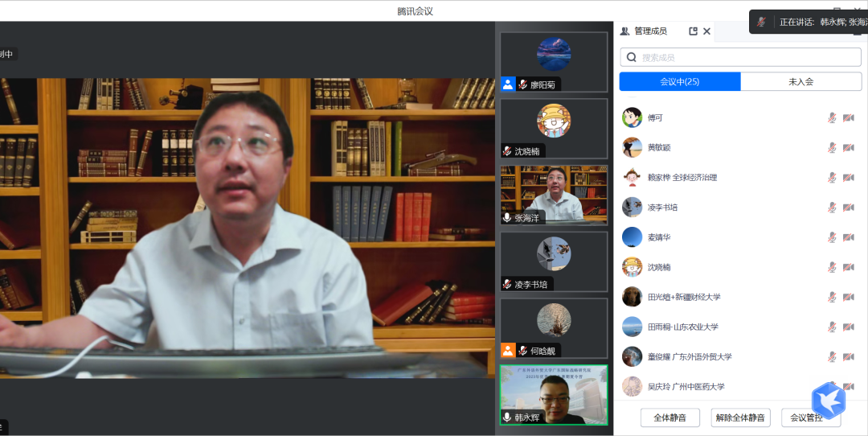
Task: Toggle camera for 黄敏颖
Action: point(848,147)
